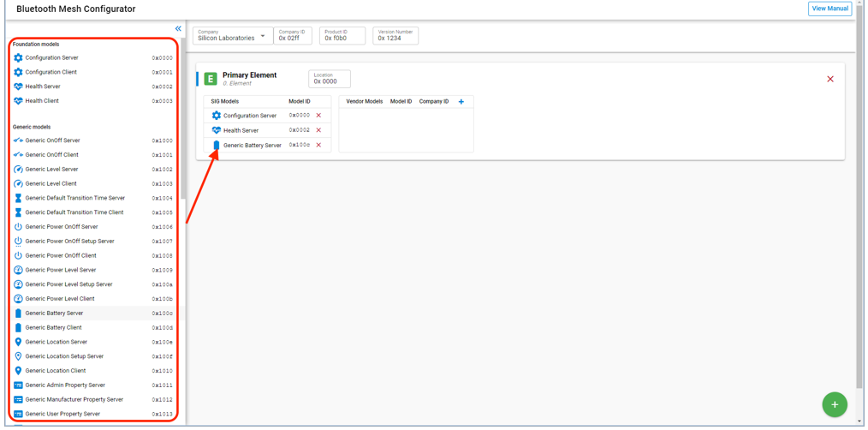Select the Health Client heart icon
868x430 pixels.
[x=18, y=101]
